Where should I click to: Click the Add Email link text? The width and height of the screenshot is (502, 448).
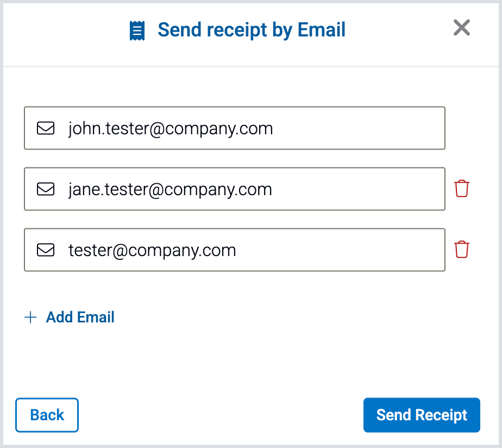[x=80, y=318]
